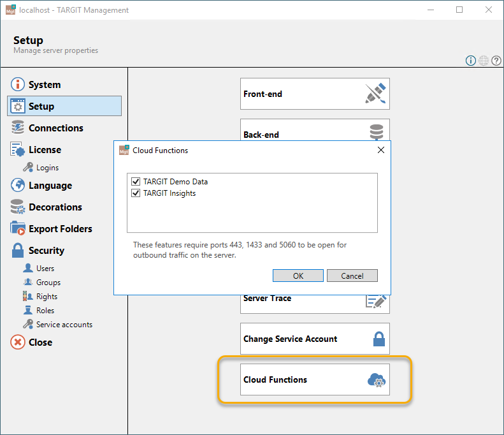Click the Front-end pen tools icon
This screenshot has height=435, width=504.
pos(375,94)
